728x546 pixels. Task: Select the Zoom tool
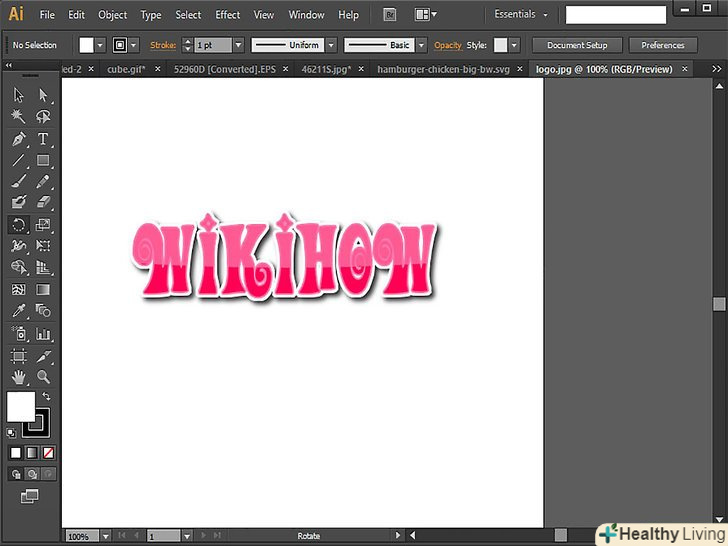click(x=43, y=377)
